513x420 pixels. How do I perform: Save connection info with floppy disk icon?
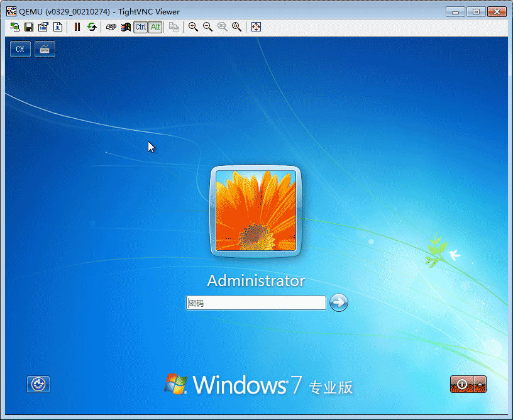pos(29,27)
